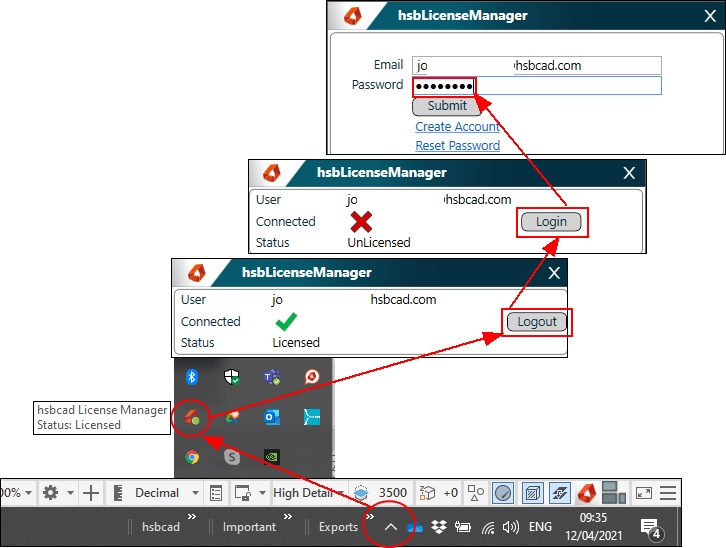This screenshot has width=726, height=548.
Task: Click the teal square tray icon
Action: coord(312,417)
